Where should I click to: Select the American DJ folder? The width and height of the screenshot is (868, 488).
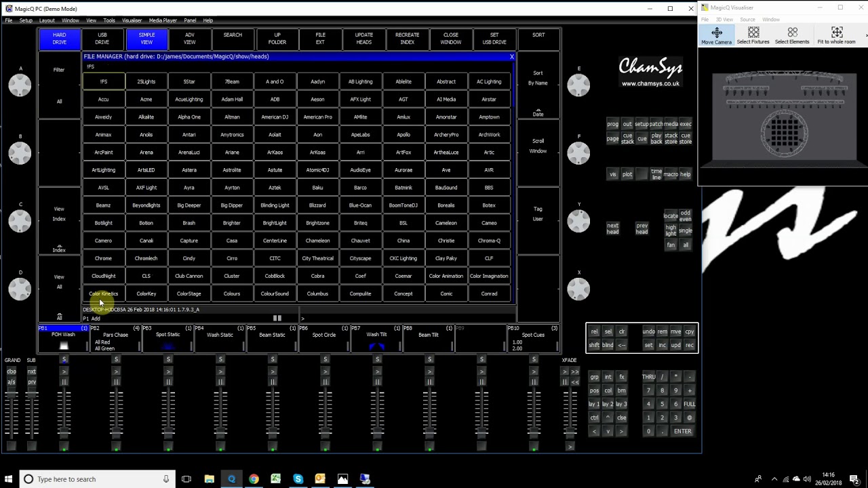275,117
